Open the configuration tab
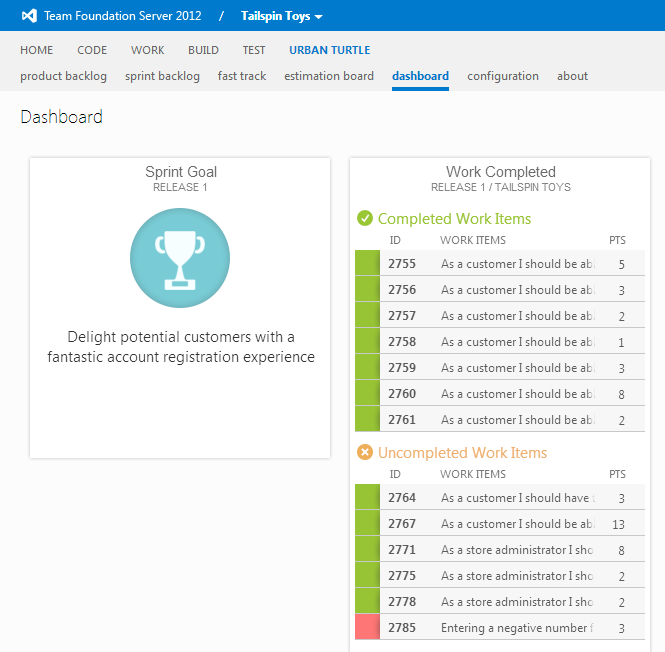Viewport: 665px width, 652px height. click(503, 76)
